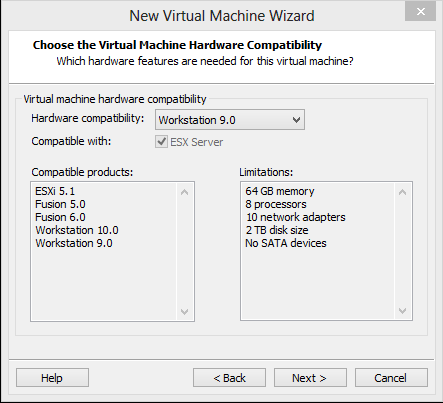This screenshot has height=403, width=443.
Task: Click Limitations scrollbar down arrow
Action: tap(402, 311)
